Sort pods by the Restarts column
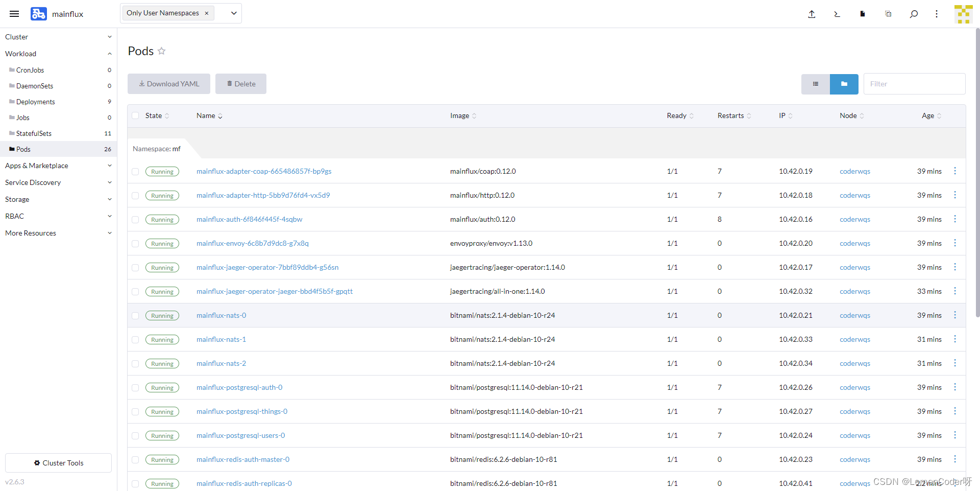The height and width of the screenshot is (491, 980). point(734,115)
